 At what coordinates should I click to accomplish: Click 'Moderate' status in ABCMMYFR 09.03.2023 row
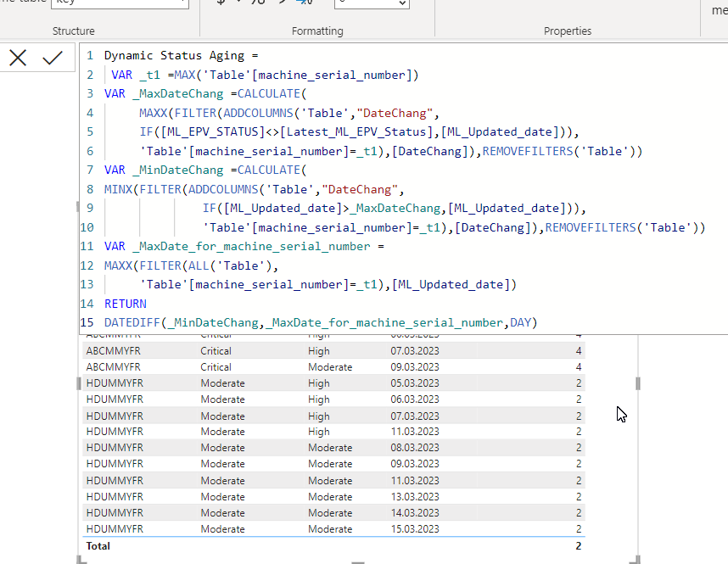click(330, 367)
